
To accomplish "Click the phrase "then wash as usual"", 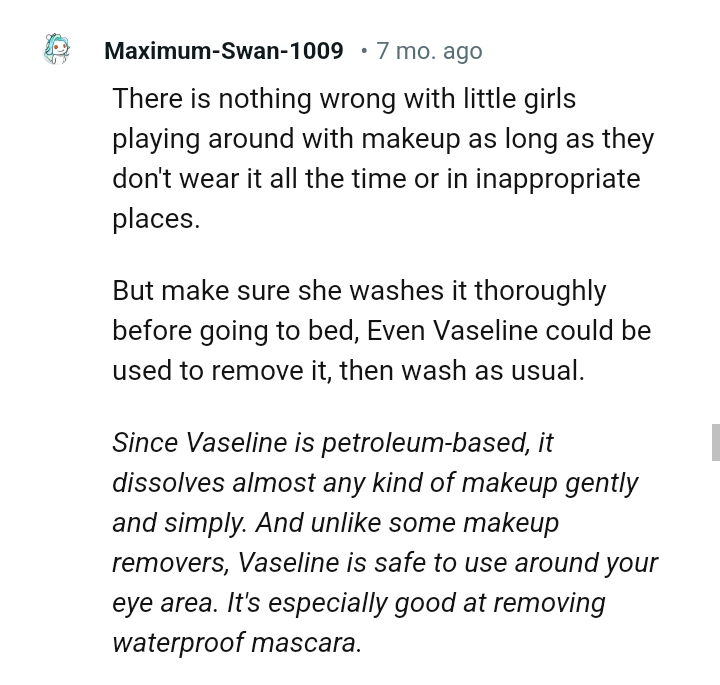I will tap(461, 370).
